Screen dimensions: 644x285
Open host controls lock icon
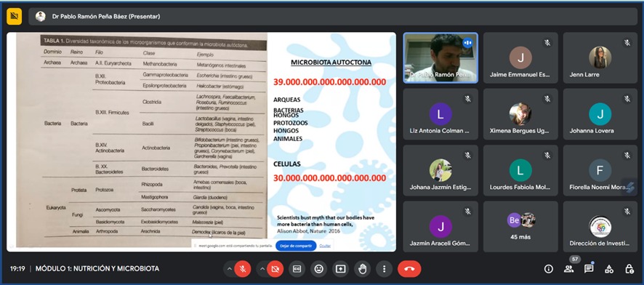pyautogui.click(x=629, y=269)
